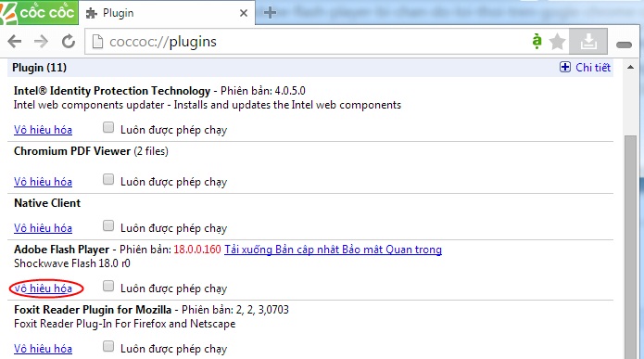The height and width of the screenshot is (359, 644).
Task: Always allow Native Client to run
Action: (108, 225)
